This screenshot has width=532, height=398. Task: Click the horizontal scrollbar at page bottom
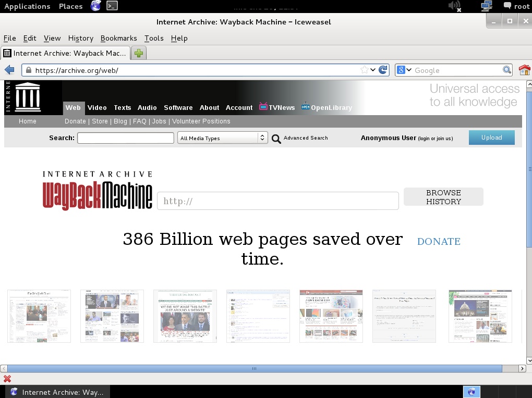coord(254,368)
